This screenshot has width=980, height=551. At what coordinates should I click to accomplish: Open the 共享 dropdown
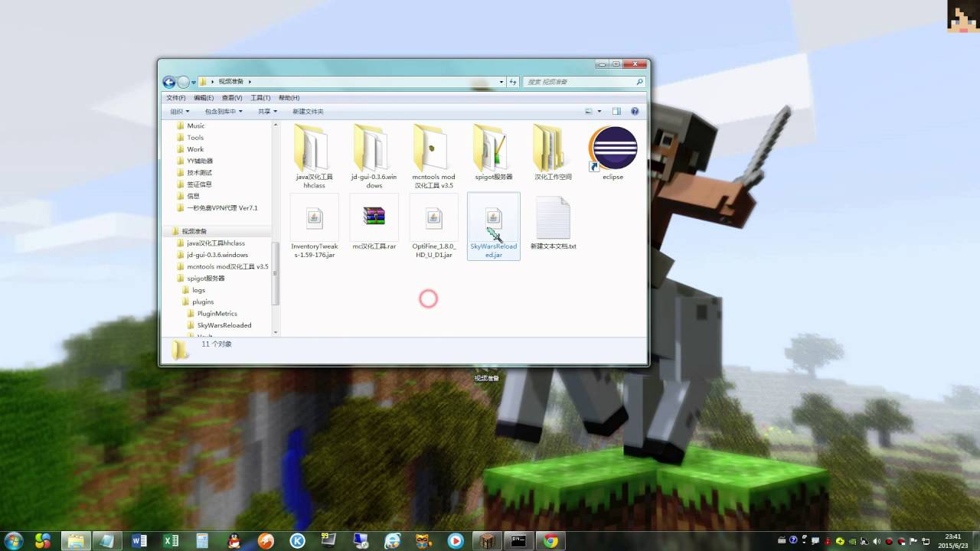coord(267,111)
